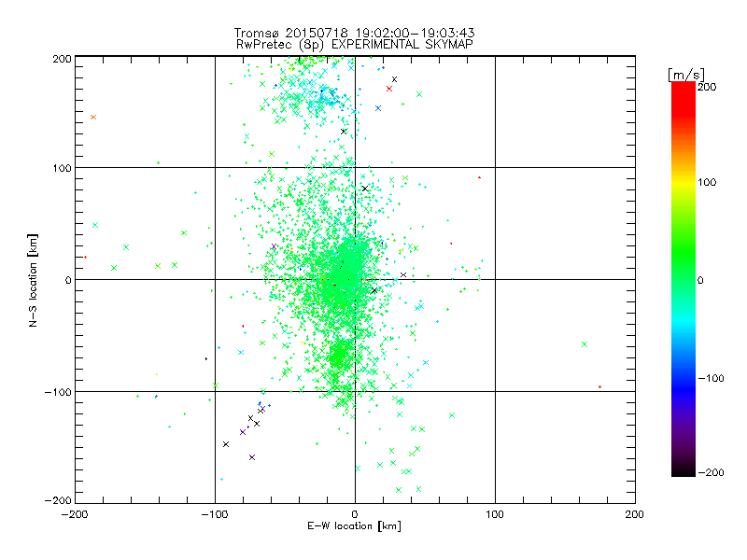747x560 pixels.
Task: Click the x-axis tick label '0'
Action: [x=355, y=514]
